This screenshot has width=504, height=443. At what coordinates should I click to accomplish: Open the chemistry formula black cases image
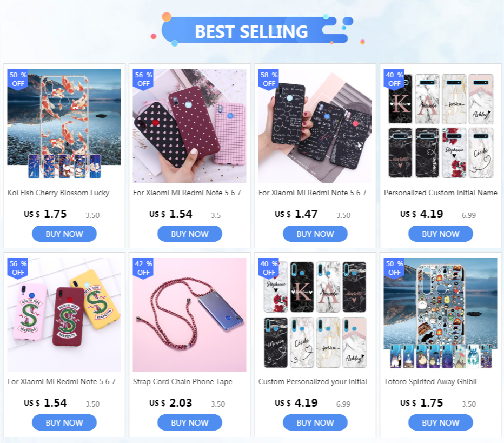pyautogui.click(x=315, y=125)
